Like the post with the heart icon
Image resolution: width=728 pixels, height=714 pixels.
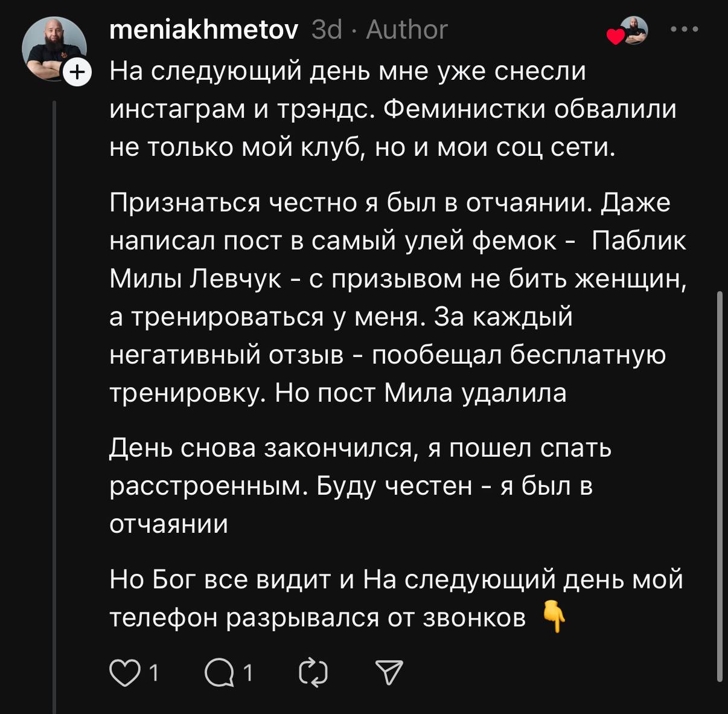[x=124, y=673]
